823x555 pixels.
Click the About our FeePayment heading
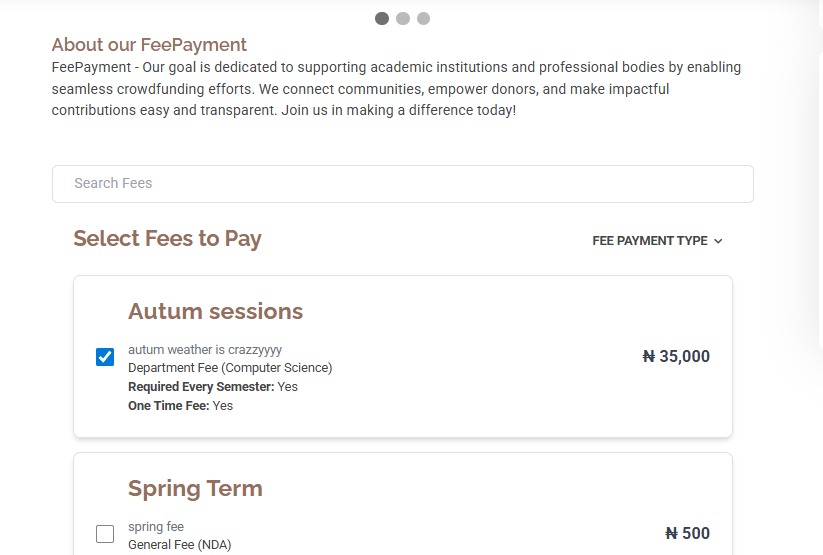tap(149, 45)
